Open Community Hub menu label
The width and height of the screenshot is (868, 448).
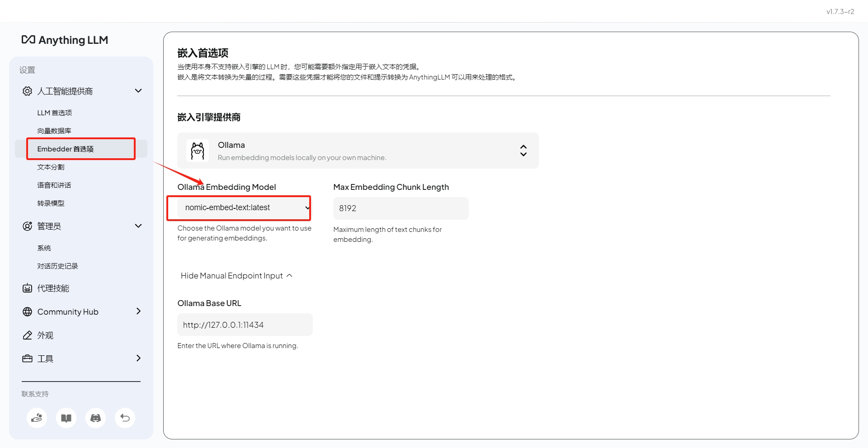pos(68,311)
